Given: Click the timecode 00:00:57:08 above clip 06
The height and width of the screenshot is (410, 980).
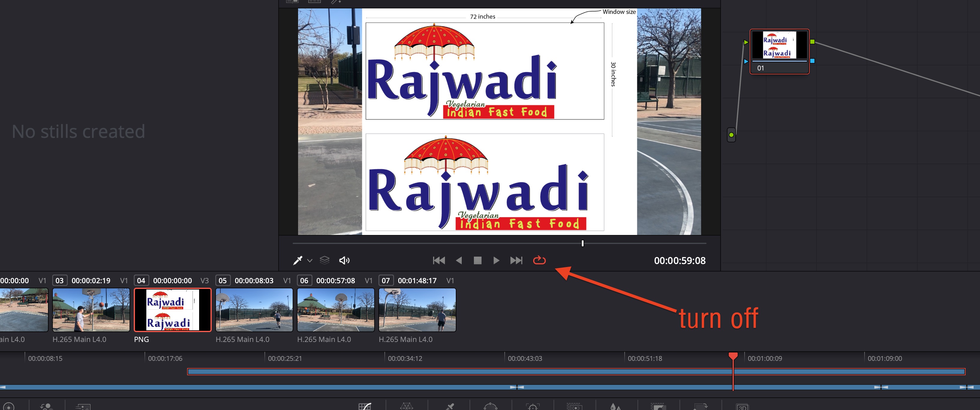Looking at the screenshot, I should pos(336,281).
